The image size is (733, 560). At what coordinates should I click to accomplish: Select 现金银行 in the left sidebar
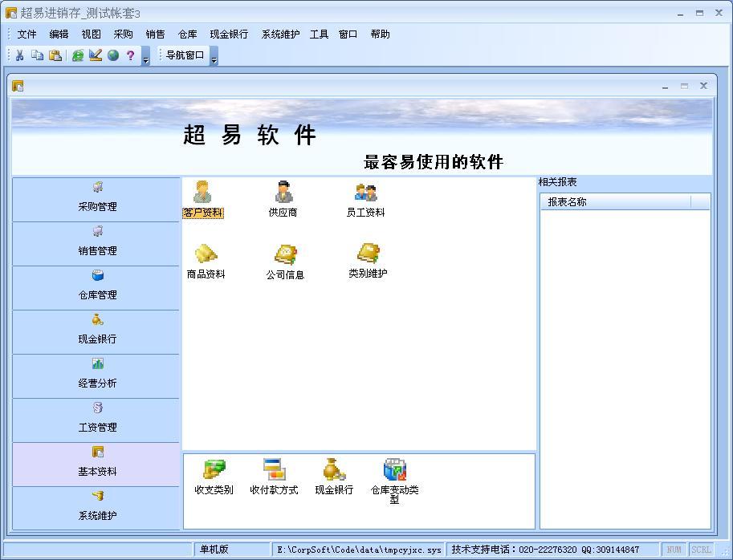[96, 332]
